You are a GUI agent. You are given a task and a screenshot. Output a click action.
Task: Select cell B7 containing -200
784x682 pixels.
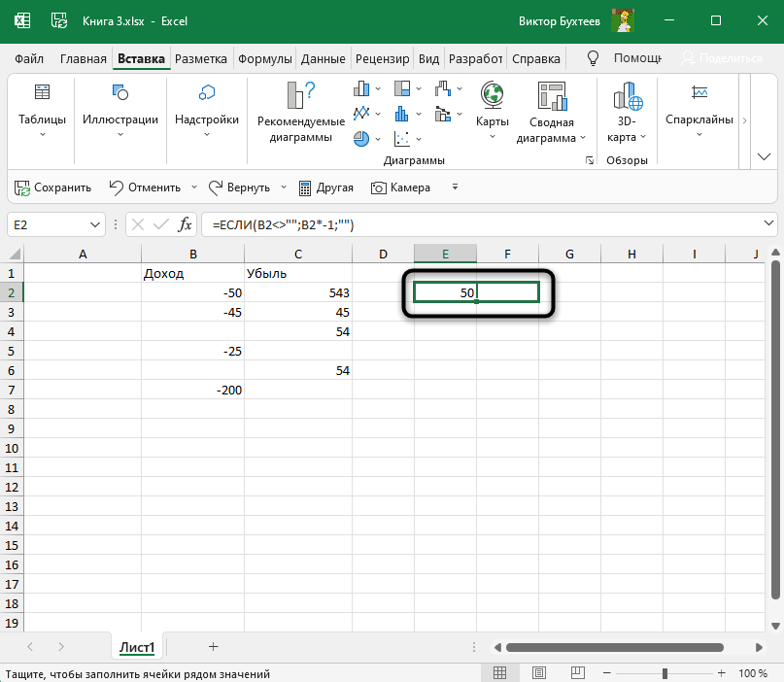(x=192, y=390)
